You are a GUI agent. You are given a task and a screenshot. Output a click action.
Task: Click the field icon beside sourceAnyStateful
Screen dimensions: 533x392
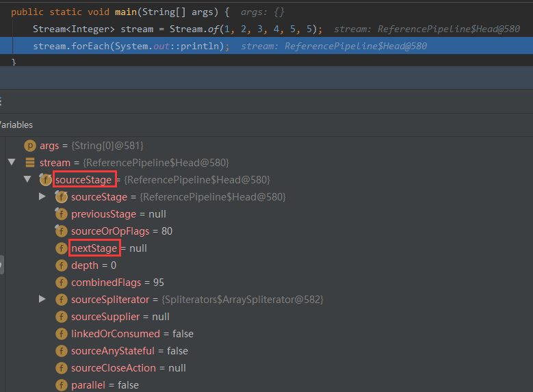coord(61,351)
